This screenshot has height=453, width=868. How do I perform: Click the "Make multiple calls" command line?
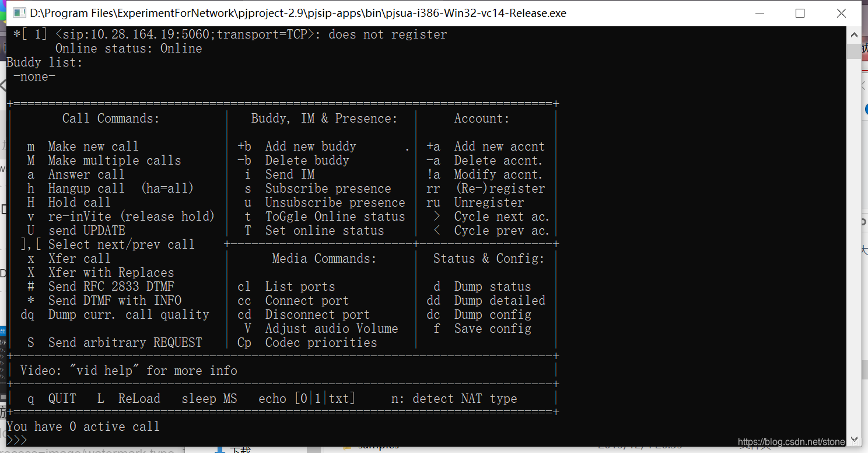(104, 161)
